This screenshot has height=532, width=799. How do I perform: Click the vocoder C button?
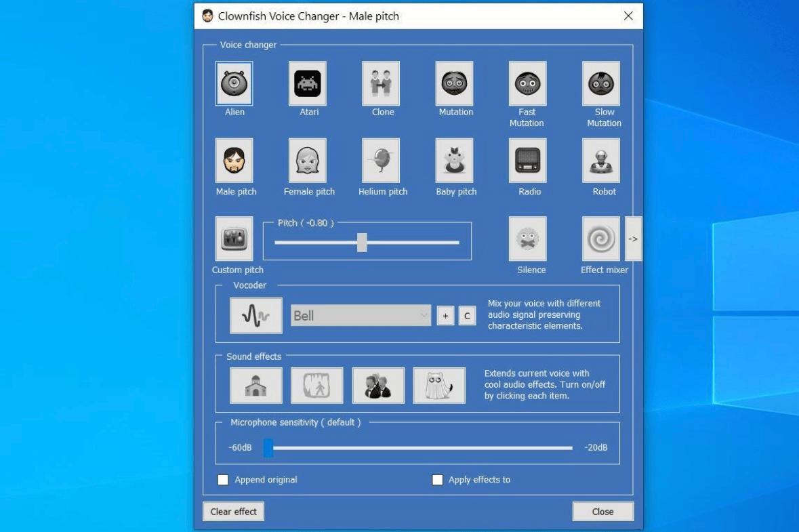(468, 316)
